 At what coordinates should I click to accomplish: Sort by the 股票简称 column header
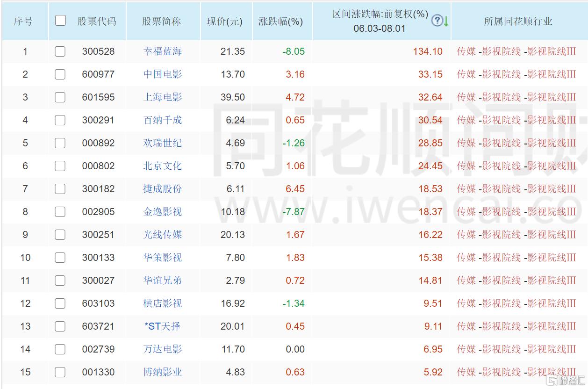pyautogui.click(x=162, y=22)
